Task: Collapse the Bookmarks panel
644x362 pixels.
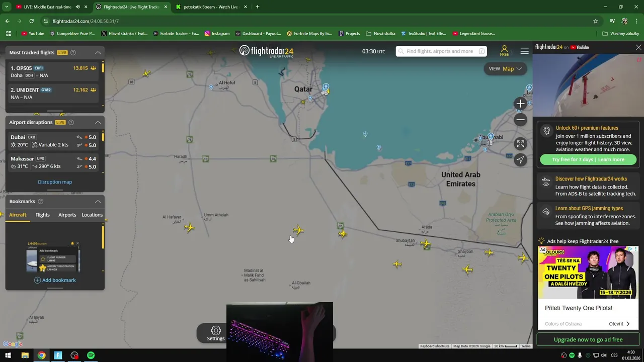Action: pyautogui.click(x=98, y=201)
